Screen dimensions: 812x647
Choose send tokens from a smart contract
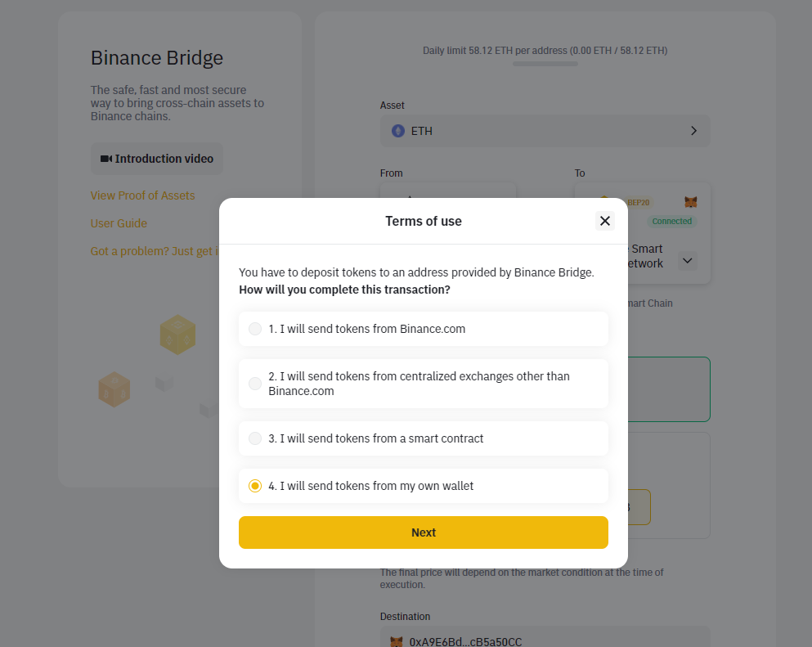pos(255,438)
